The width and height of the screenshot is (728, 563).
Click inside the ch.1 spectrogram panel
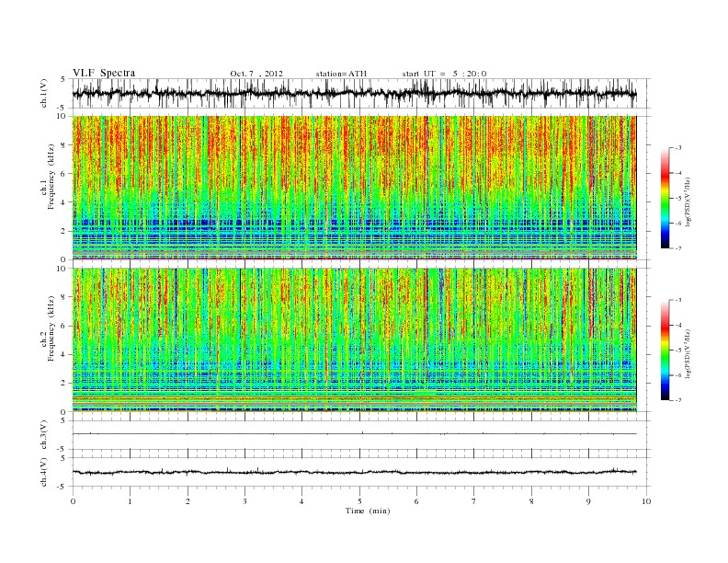coord(354,188)
